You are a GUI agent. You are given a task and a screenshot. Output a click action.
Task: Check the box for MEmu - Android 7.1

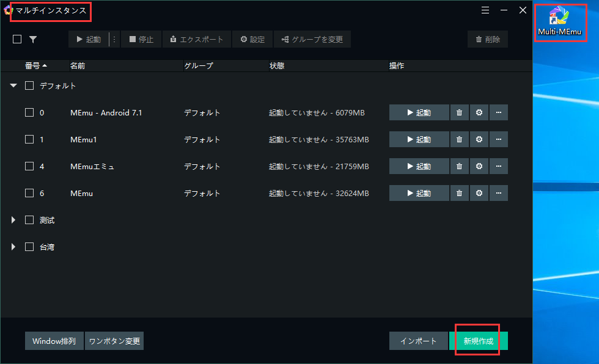[x=29, y=112]
